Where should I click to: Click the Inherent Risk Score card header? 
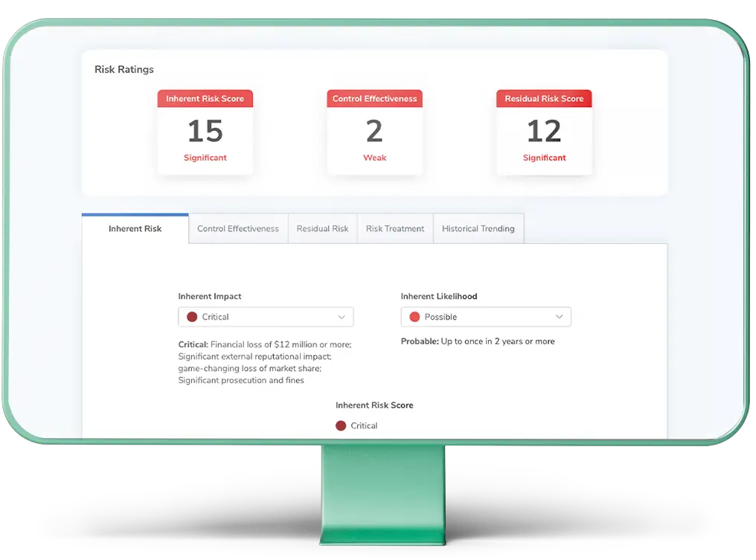[x=205, y=98]
